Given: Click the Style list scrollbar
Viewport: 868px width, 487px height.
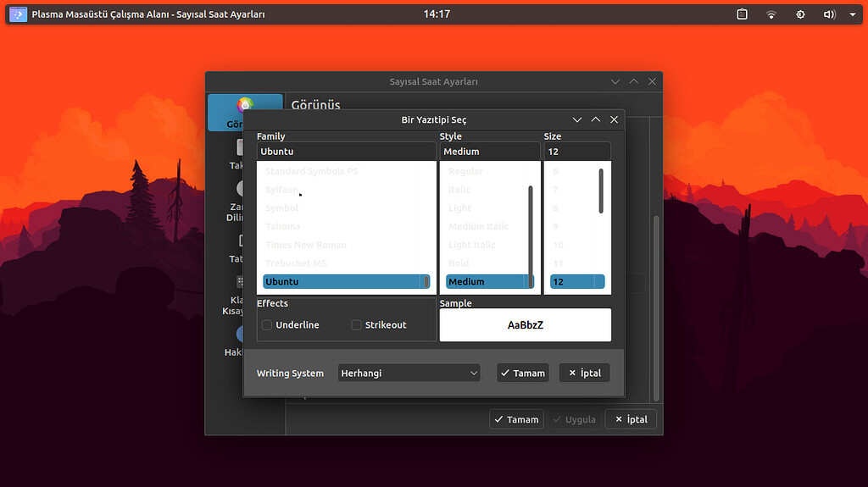Looking at the screenshot, I should [x=531, y=236].
